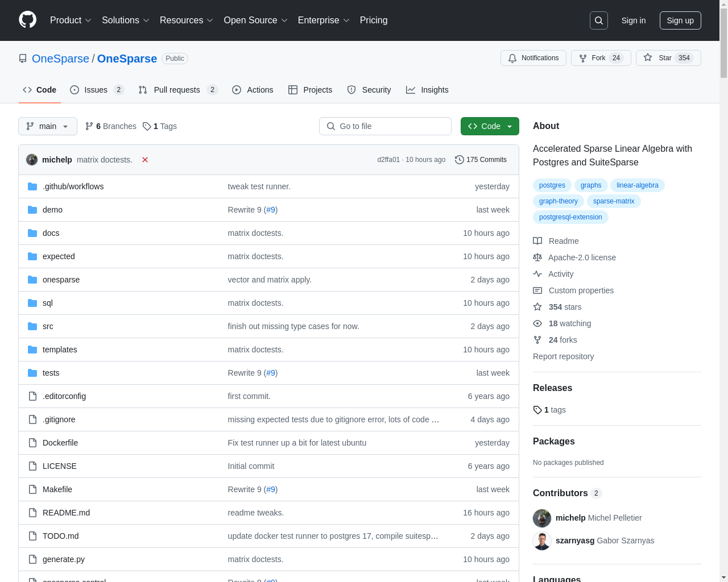Viewport: 728px width, 582px height.
Task: Select the sparse-matrix topic tag
Action: (x=614, y=201)
